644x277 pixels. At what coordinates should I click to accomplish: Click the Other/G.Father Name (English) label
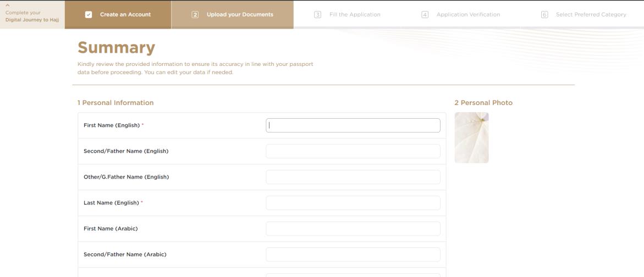click(x=126, y=177)
